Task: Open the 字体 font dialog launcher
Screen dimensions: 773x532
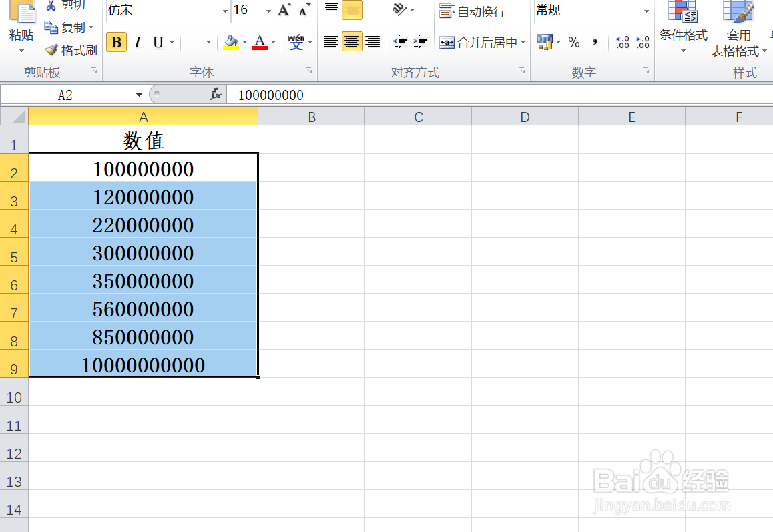Action: click(308, 71)
